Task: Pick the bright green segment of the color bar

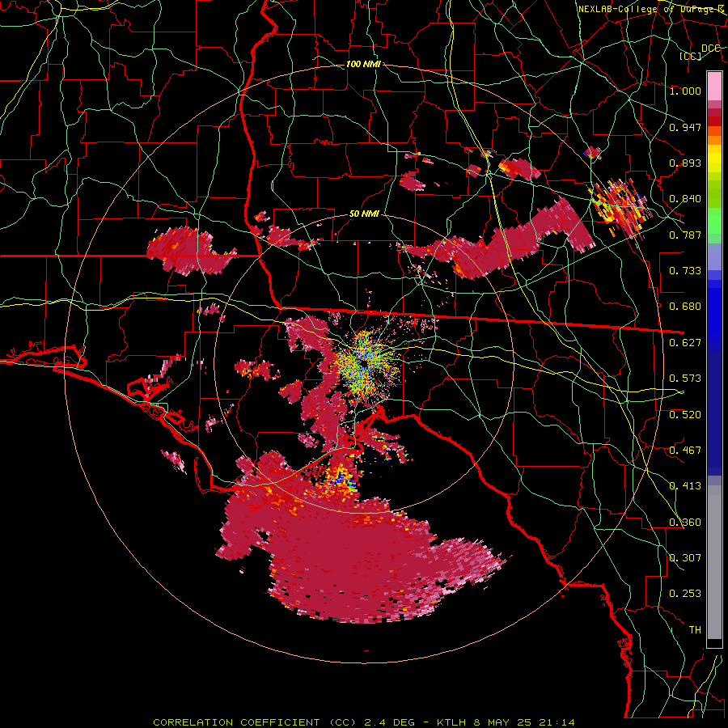Action: click(x=714, y=221)
